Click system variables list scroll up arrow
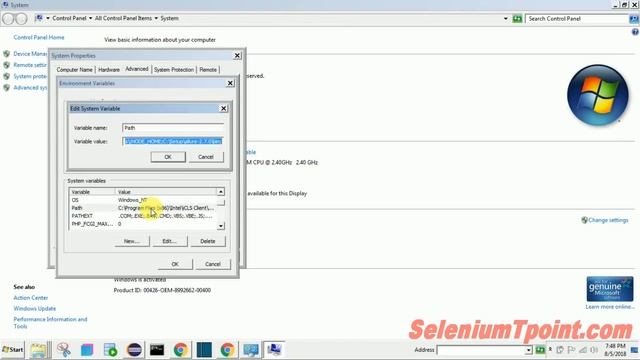 (x=221, y=192)
